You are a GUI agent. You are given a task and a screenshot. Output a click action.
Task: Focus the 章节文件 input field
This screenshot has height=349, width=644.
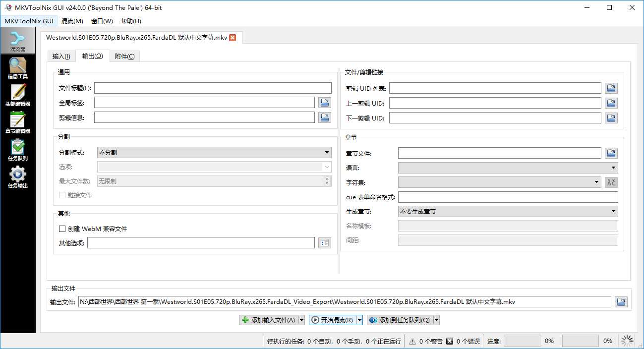pos(500,153)
